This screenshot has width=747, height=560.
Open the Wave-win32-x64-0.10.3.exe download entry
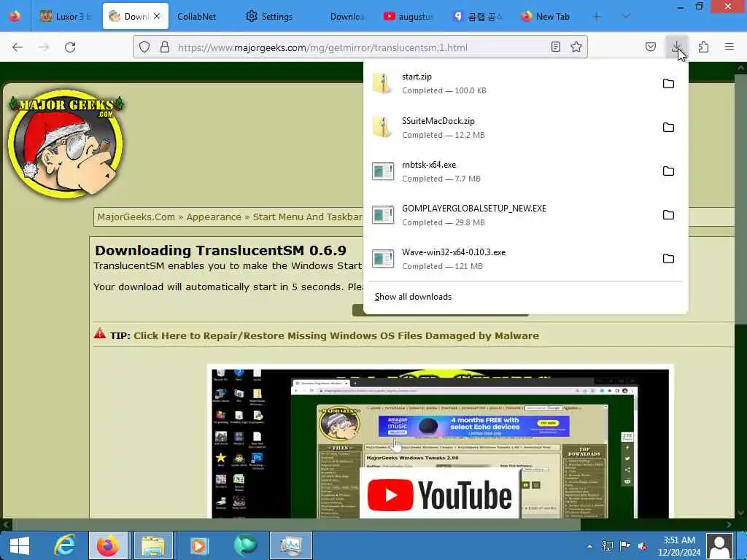coord(511,259)
